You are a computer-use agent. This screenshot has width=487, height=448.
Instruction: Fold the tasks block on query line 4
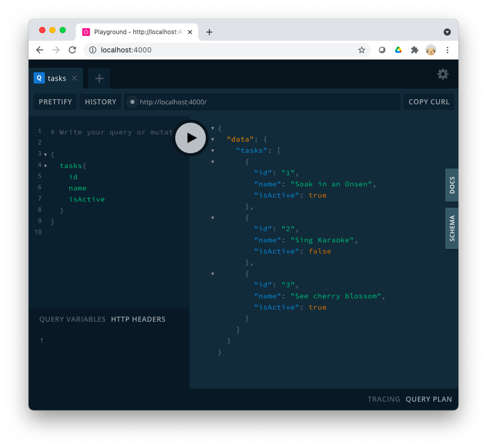(46, 165)
